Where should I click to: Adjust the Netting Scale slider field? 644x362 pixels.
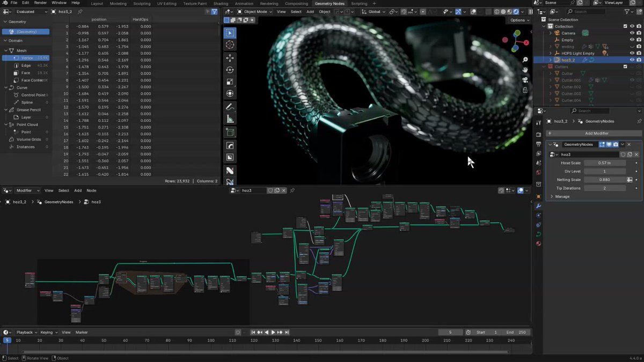click(x=604, y=180)
